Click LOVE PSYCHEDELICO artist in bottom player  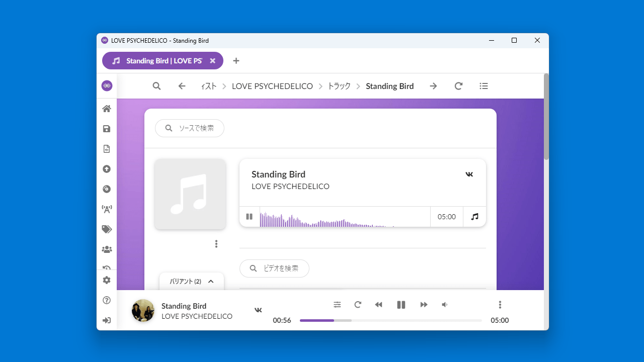[x=197, y=316]
